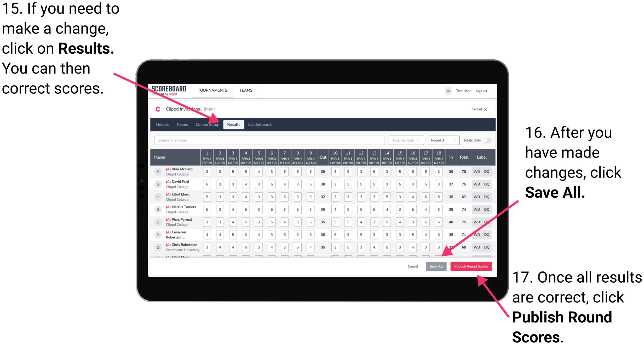Click the Results tab
This screenshot has width=644, height=347.
tap(234, 124)
